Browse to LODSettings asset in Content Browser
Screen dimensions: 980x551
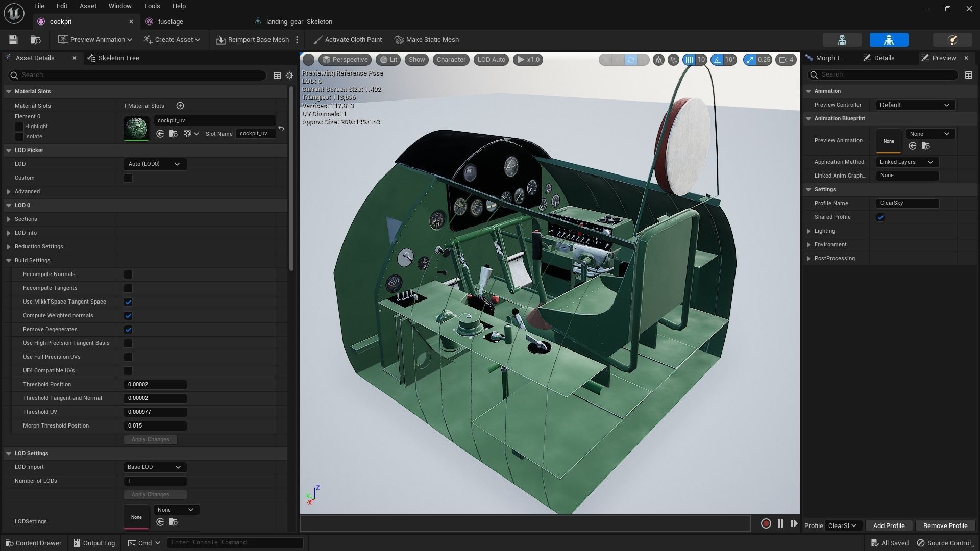[x=174, y=522]
